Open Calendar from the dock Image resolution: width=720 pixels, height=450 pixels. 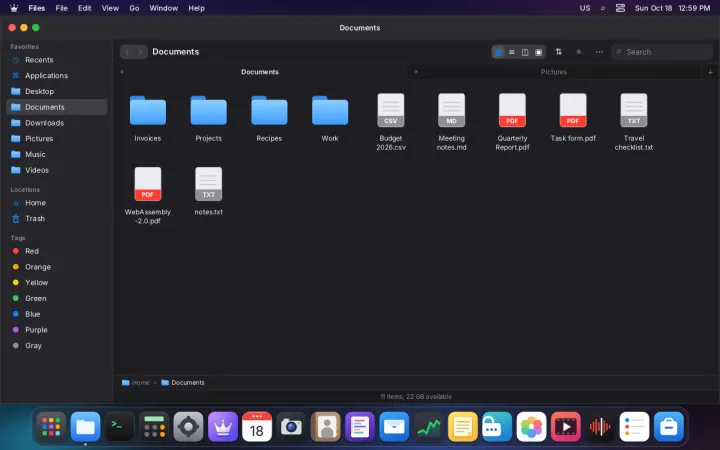point(257,427)
